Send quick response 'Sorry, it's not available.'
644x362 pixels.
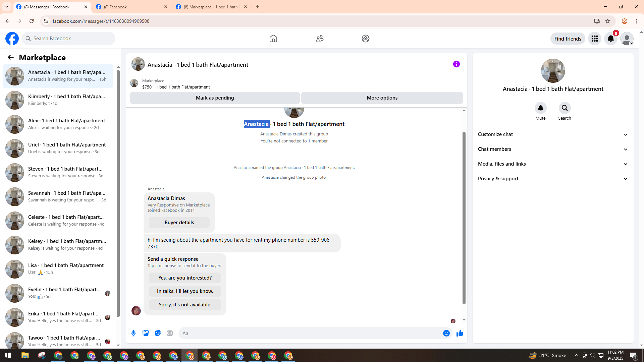click(x=185, y=305)
